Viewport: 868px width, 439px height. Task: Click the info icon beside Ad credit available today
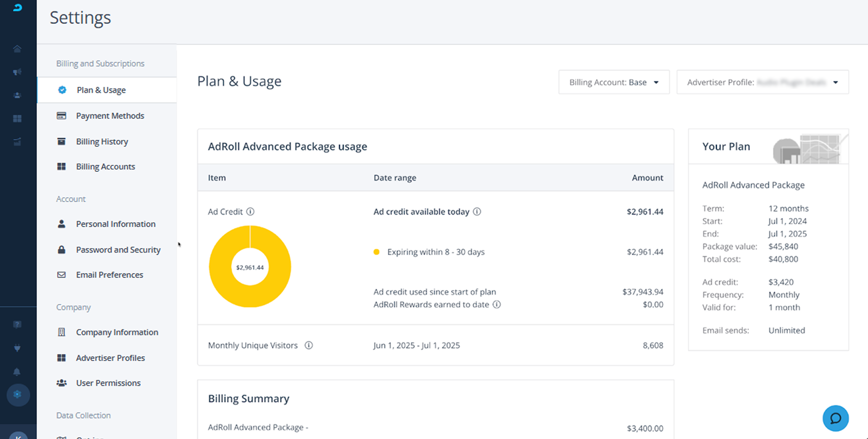click(x=477, y=211)
